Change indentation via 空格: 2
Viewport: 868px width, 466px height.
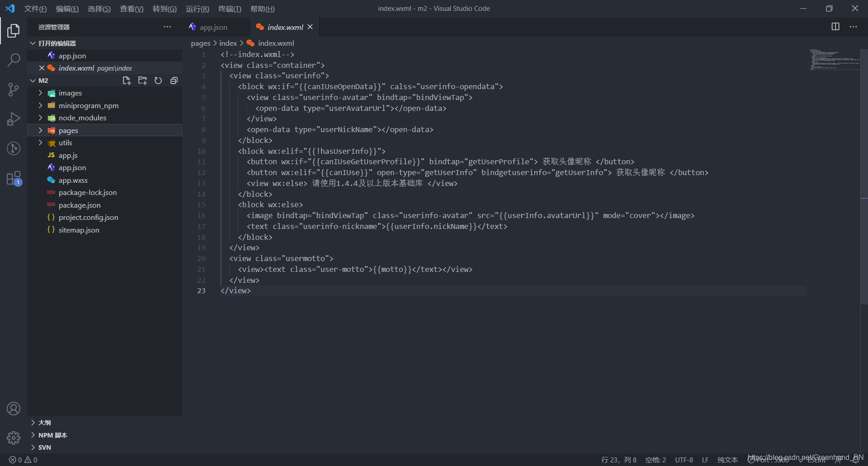point(656,460)
